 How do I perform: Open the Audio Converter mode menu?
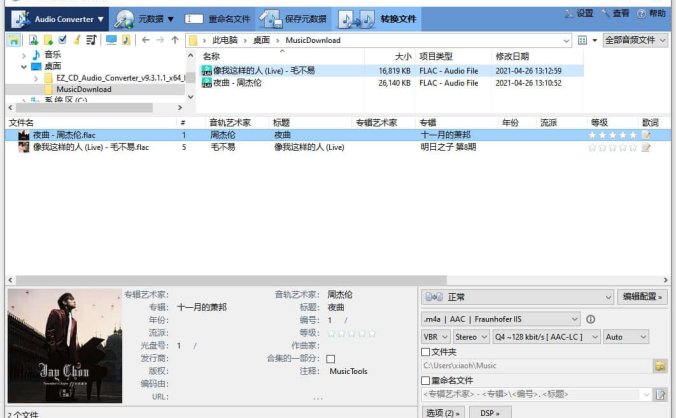(x=58, y=19)
